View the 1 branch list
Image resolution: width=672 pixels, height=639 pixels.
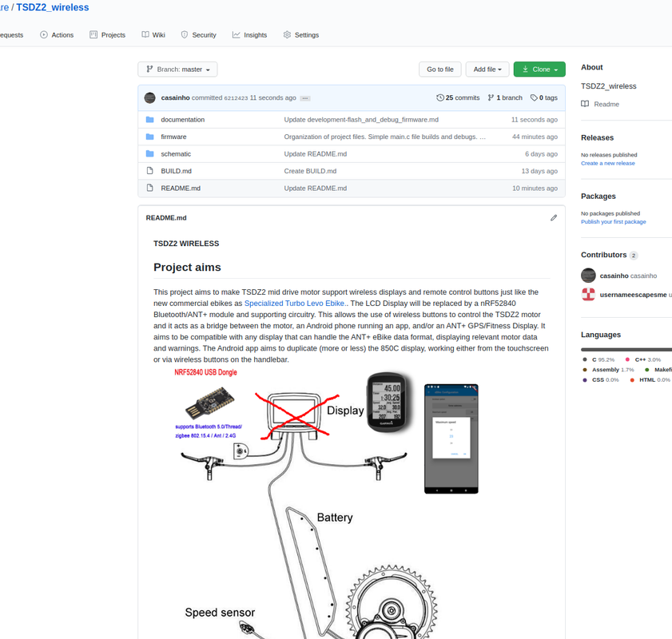[505, 97]
